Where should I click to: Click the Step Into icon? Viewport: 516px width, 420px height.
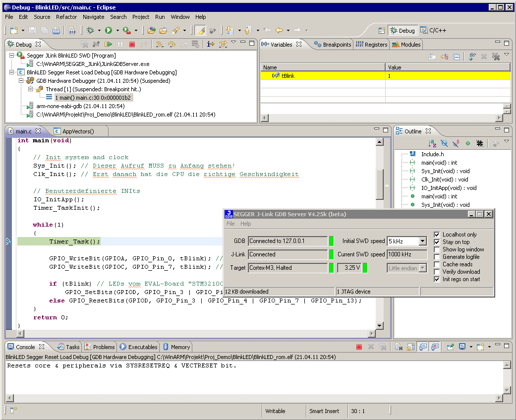click(x=159, y=44)
